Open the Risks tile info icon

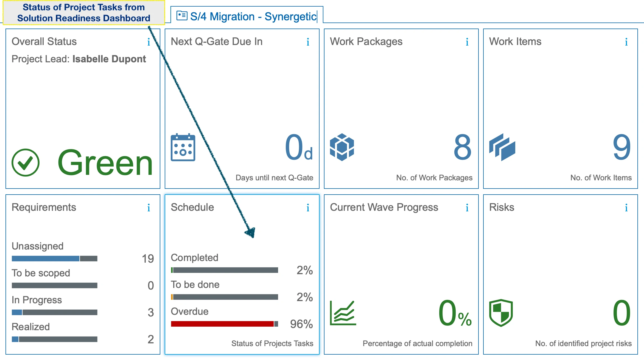click(626, 208)
